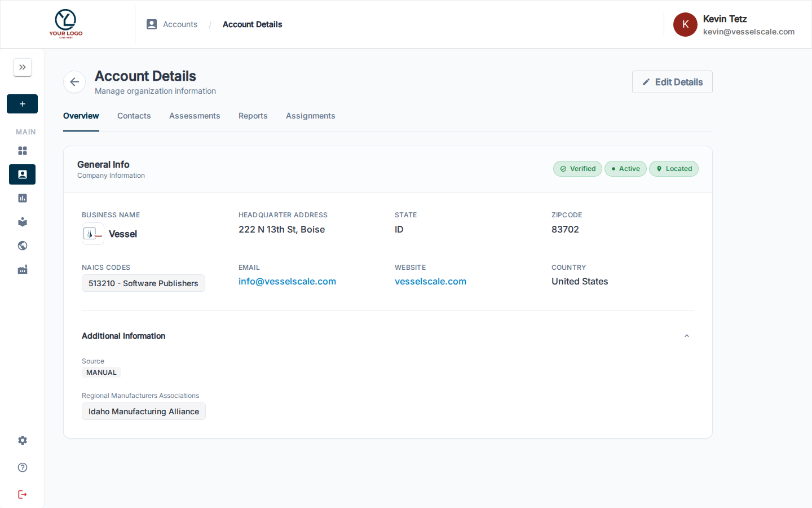Open the bar chart reports sidebar icon
Viewport: 812px width, 508px height.
[23, 198]
